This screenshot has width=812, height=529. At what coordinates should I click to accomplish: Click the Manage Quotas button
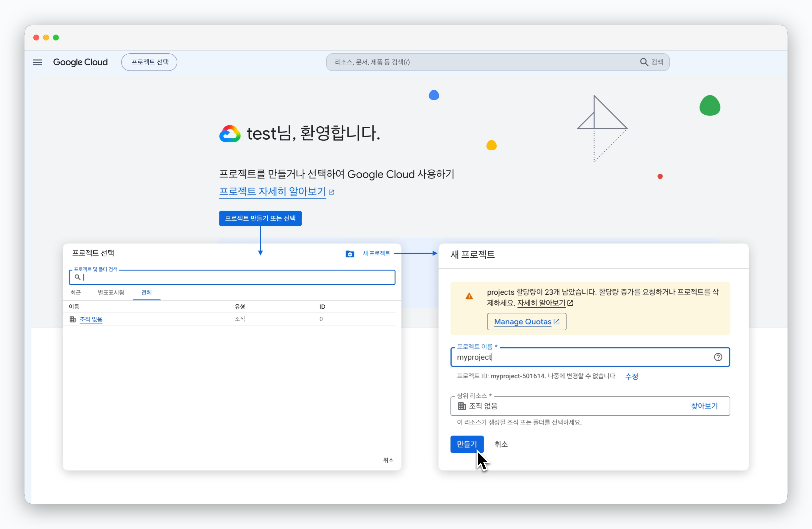point(527,322)
